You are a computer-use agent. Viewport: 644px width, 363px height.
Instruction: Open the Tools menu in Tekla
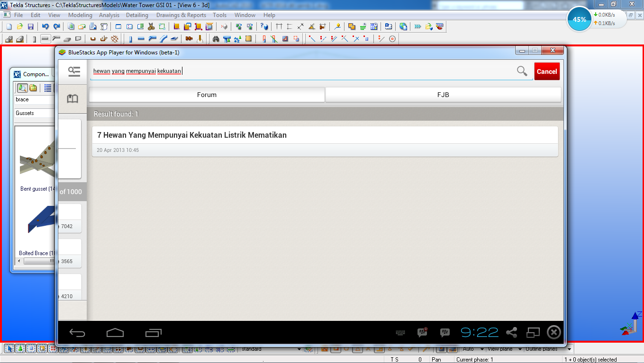[220, 15]
